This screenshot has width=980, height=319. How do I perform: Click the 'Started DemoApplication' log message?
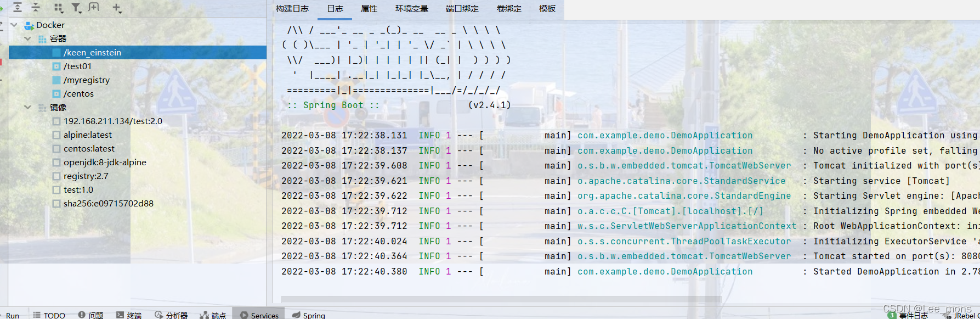[x=897, y=272]
